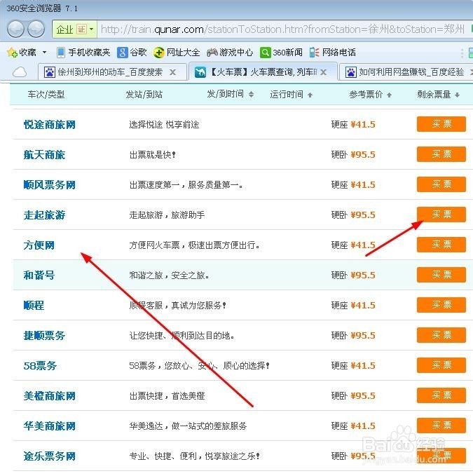Click 买票 button for 和谐号
The image size is (473, 476).
click(441, 275)
